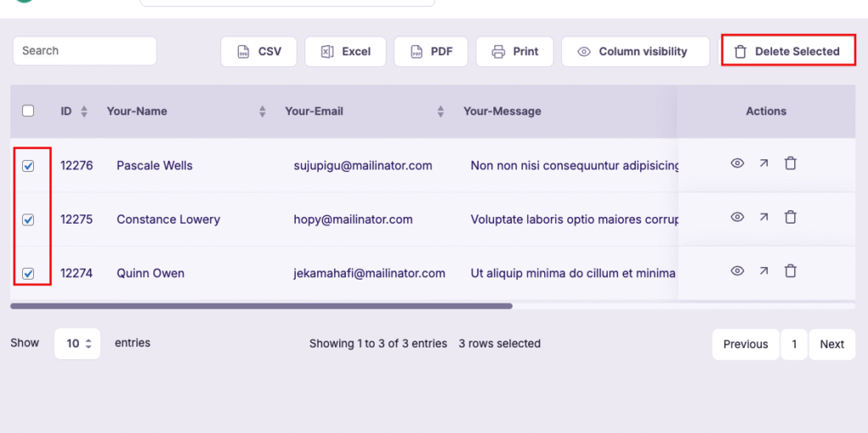Open the Show entries count dropdown

77,344
